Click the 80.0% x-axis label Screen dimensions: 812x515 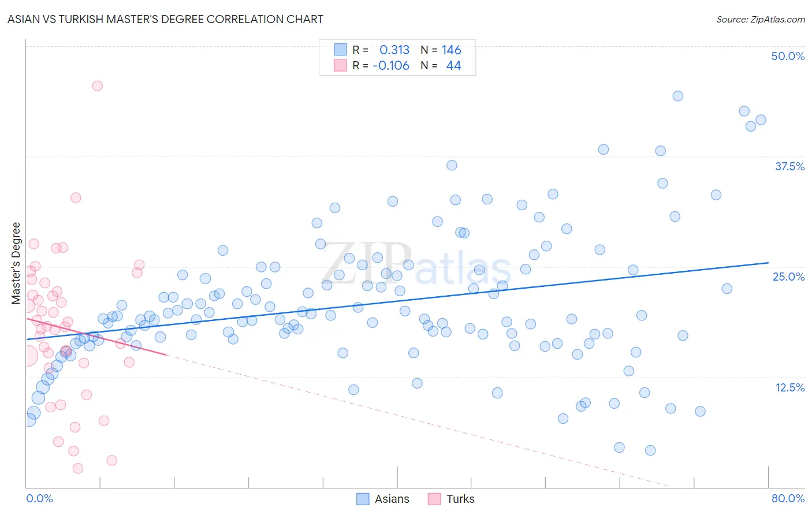coord(788,498)
